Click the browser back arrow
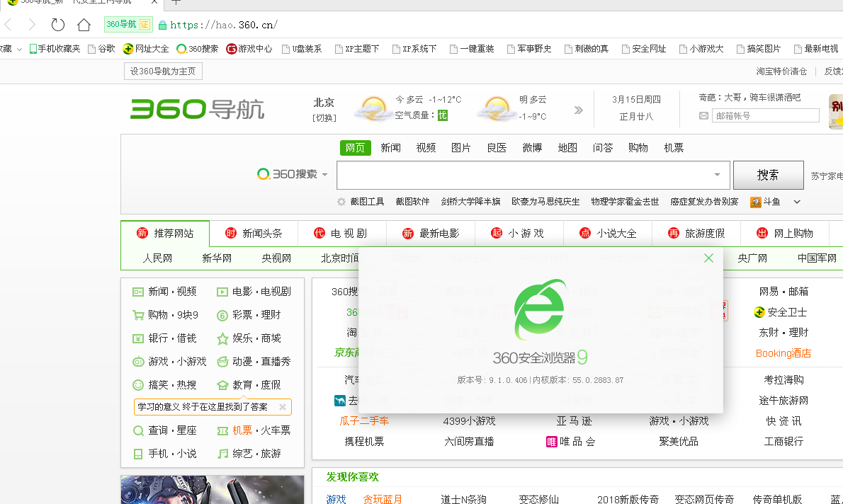Screen dimensions: 843x504 pyautogui.click(x=8, y=25)
